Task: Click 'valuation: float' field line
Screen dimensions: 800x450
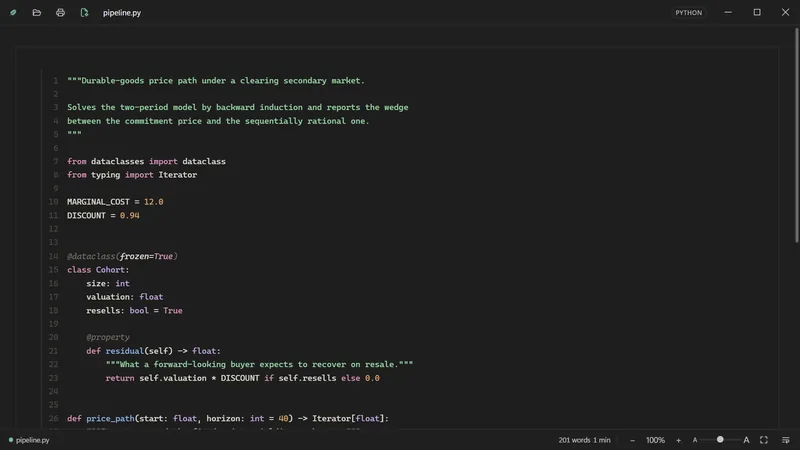Action: (124, 297)
